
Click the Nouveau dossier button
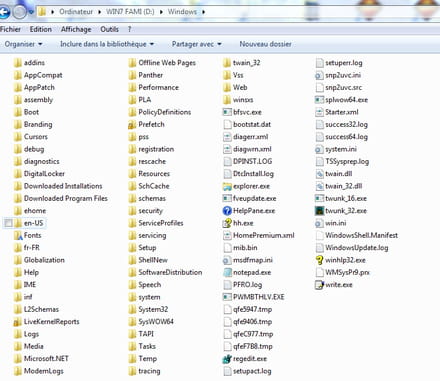[265, 44]
